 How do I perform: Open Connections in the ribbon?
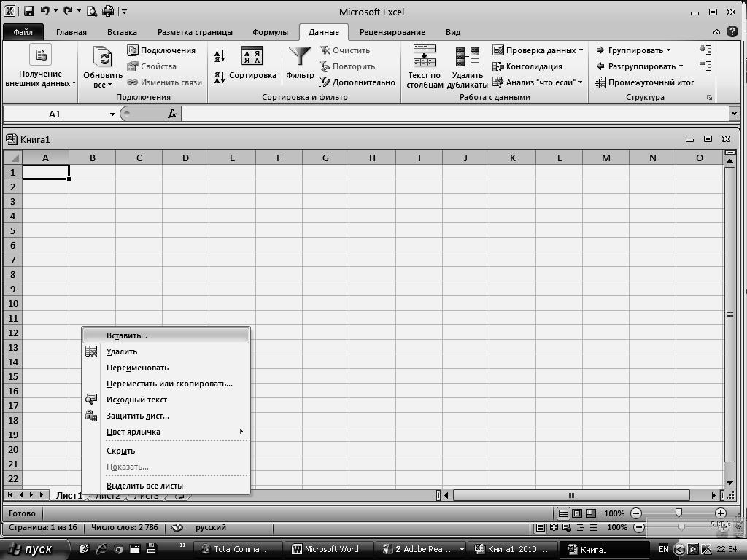click(161, 50)
